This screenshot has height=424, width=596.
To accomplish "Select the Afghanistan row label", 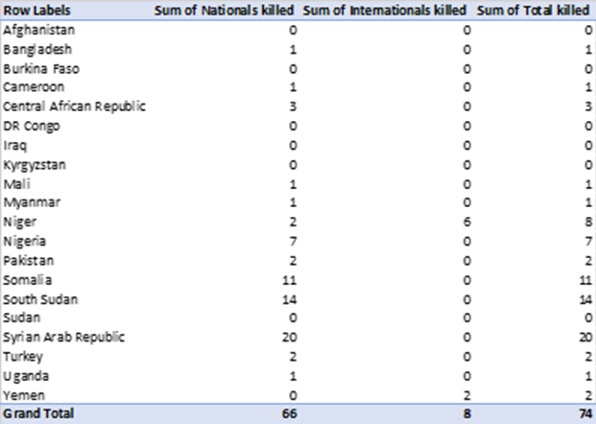I will point(39,30).
